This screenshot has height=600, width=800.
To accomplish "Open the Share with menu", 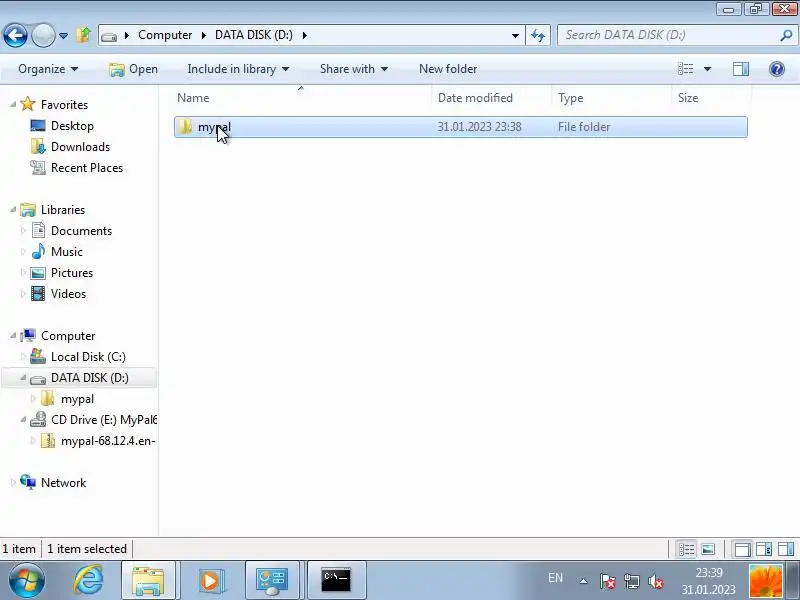I will 354,69.
